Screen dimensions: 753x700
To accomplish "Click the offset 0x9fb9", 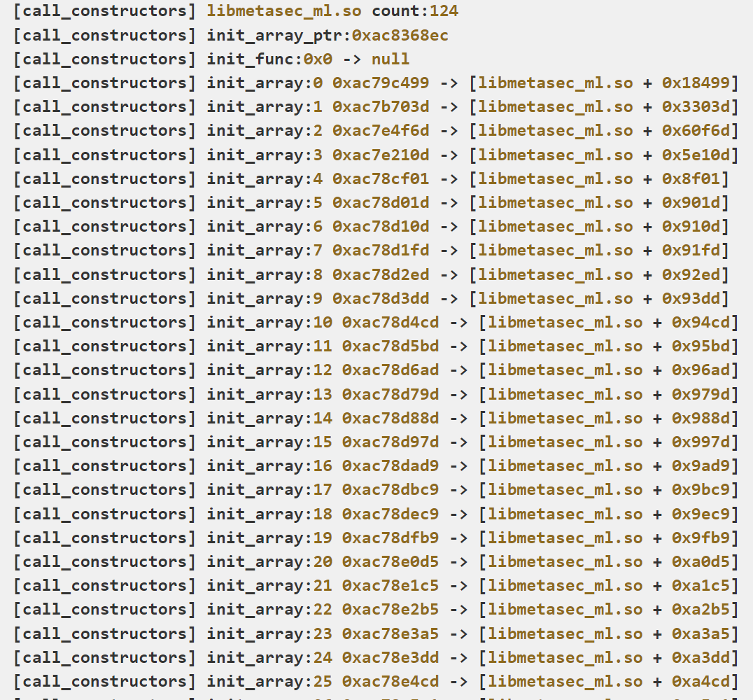I will click(x=701, y=538).
